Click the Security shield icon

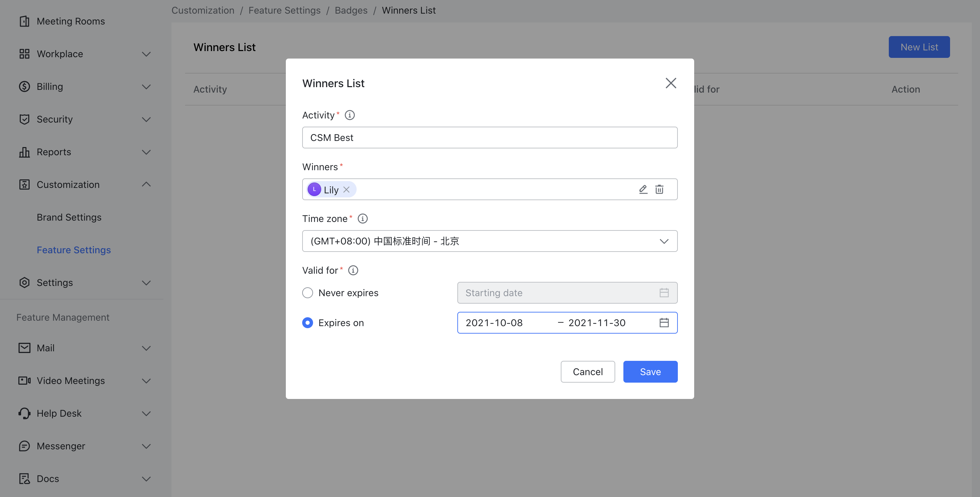click(24, 119)
